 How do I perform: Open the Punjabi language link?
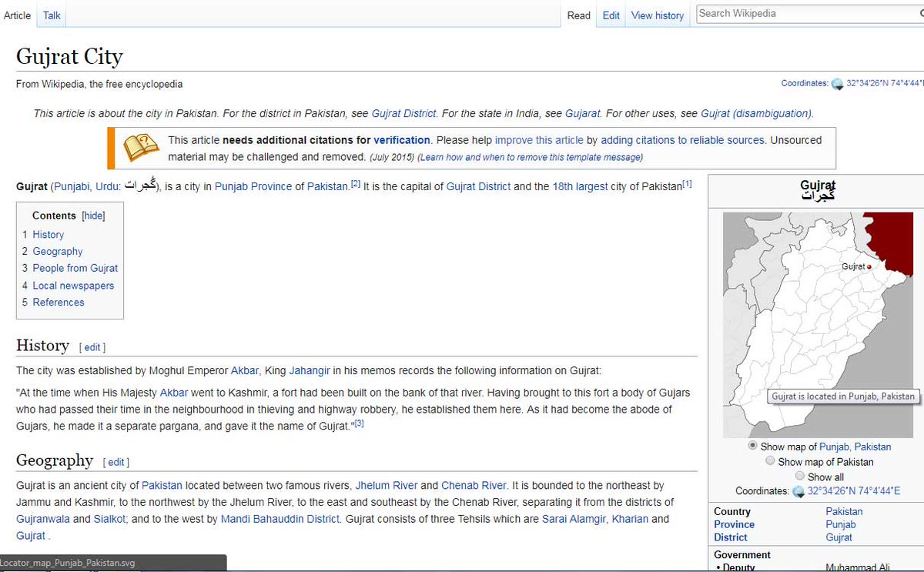[72, 186]
